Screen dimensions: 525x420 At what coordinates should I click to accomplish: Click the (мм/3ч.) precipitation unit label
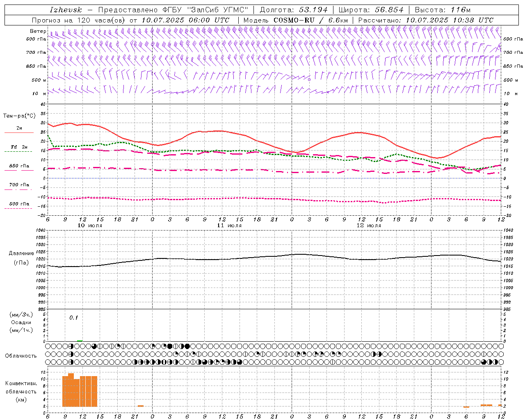[x=21, y=315]
